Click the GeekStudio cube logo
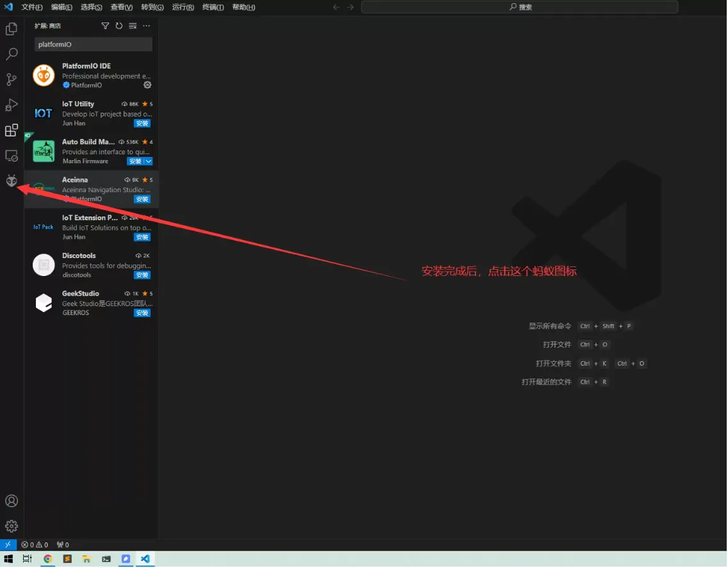This screenshot has height=568, width=728. [x=44, y=303]
